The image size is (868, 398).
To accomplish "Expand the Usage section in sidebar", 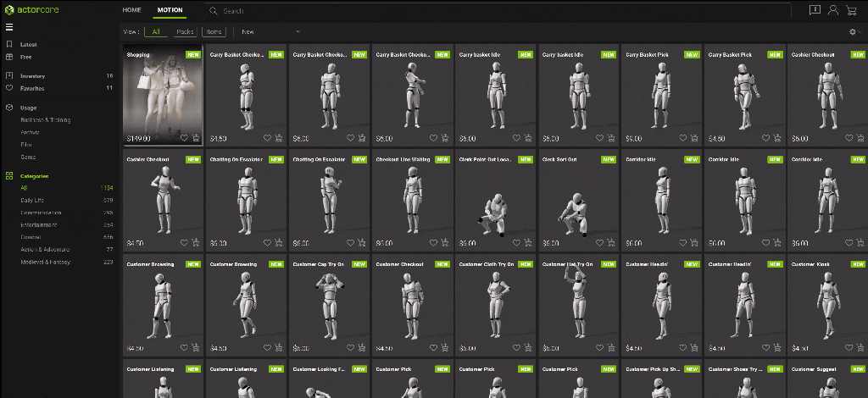I will pos(28,108).
